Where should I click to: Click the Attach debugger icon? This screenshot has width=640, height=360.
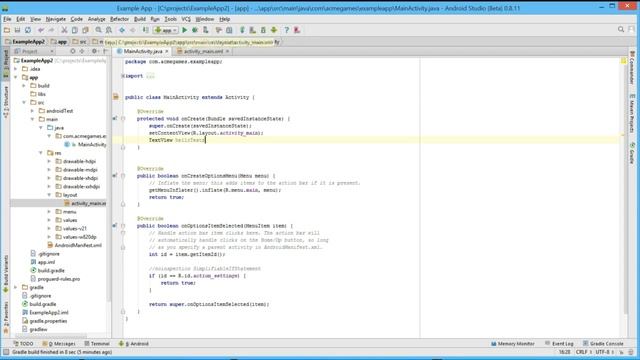pyautogui.click(x=206, y=30)
